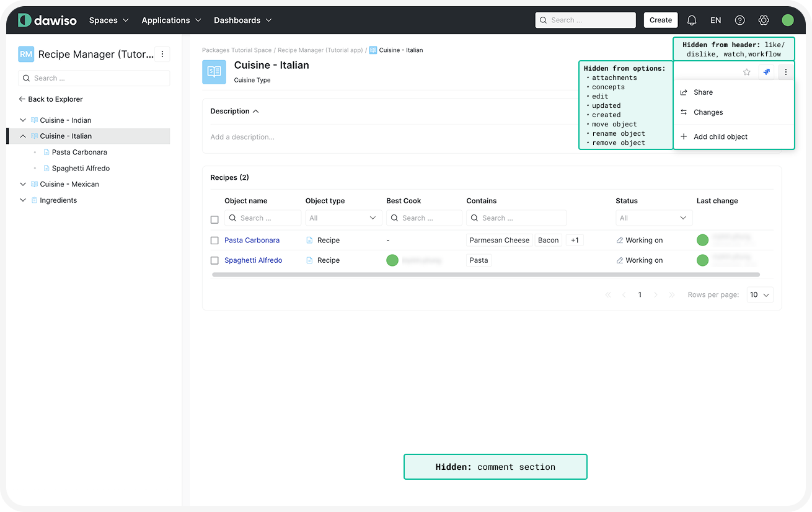812x512 pixels.
Task: Click the notifications bell icon
Action: pyautogui.click(x=692, y=20)
